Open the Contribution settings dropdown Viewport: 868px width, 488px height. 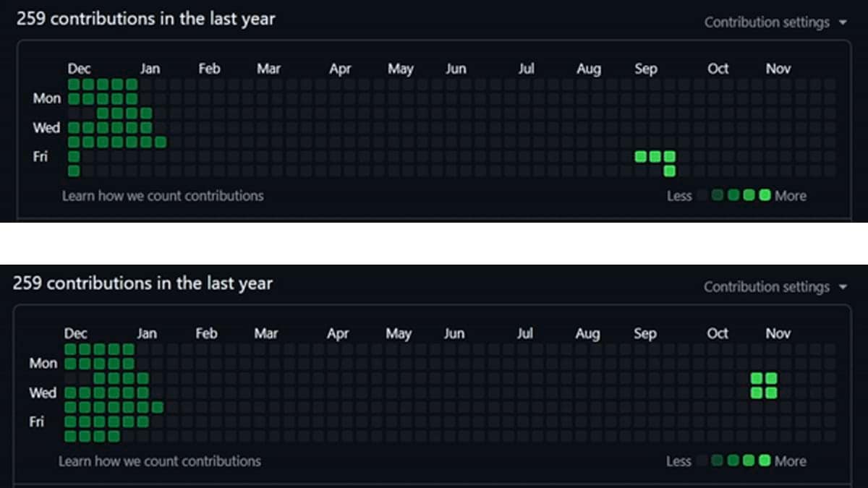768,22
